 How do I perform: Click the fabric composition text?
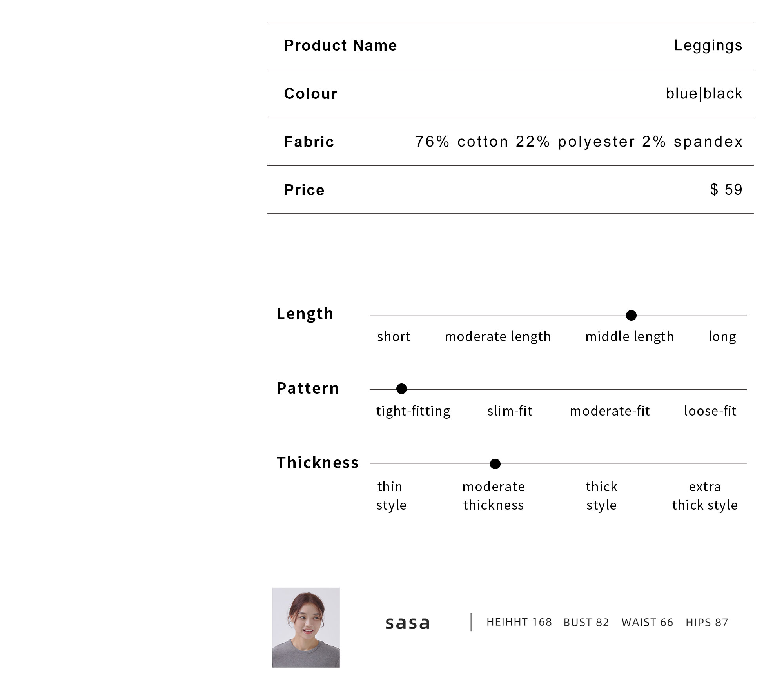coord(579,142)
